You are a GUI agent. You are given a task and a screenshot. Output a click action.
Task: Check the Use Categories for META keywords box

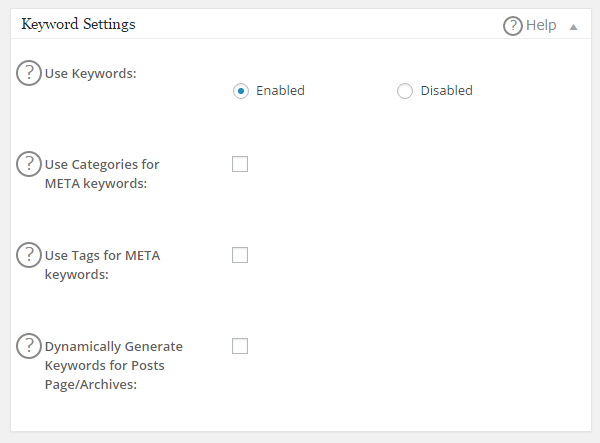(240, 164)
